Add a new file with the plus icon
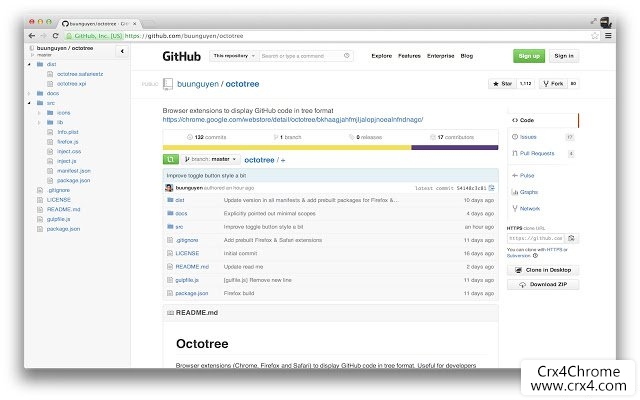This screenshot has width=640, height=400. tap(283, 160)
